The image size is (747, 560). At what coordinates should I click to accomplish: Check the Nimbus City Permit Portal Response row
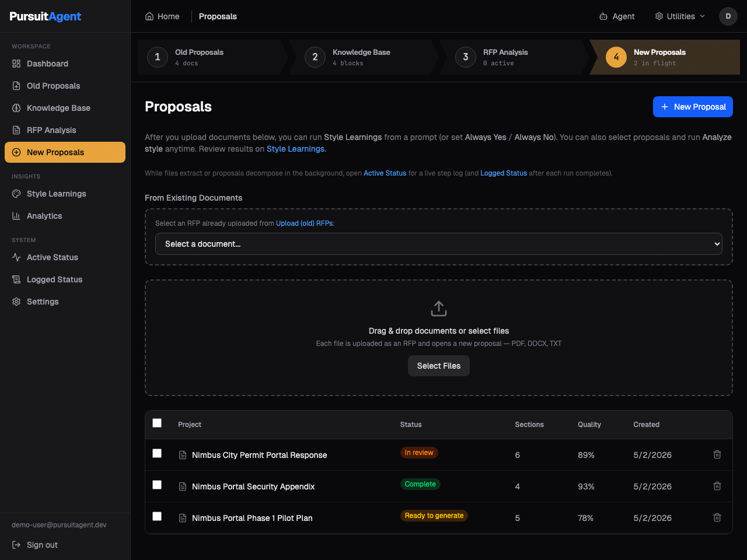(x=157, y=453)
